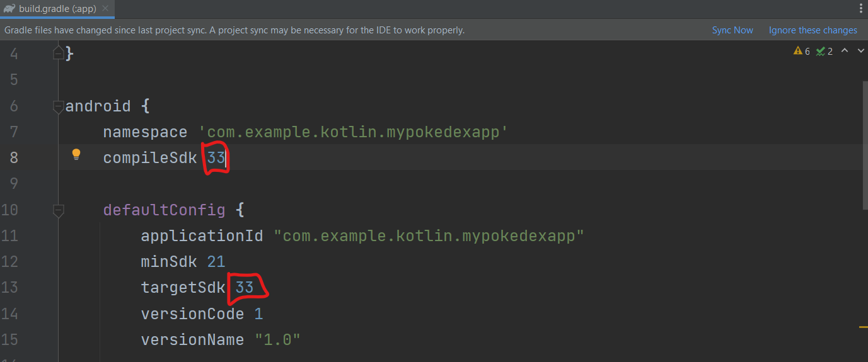Jump to next highlighted problem with down arrow
This screenshot has height=362, width=868.
pyautogui.click(x=860, y=51)
